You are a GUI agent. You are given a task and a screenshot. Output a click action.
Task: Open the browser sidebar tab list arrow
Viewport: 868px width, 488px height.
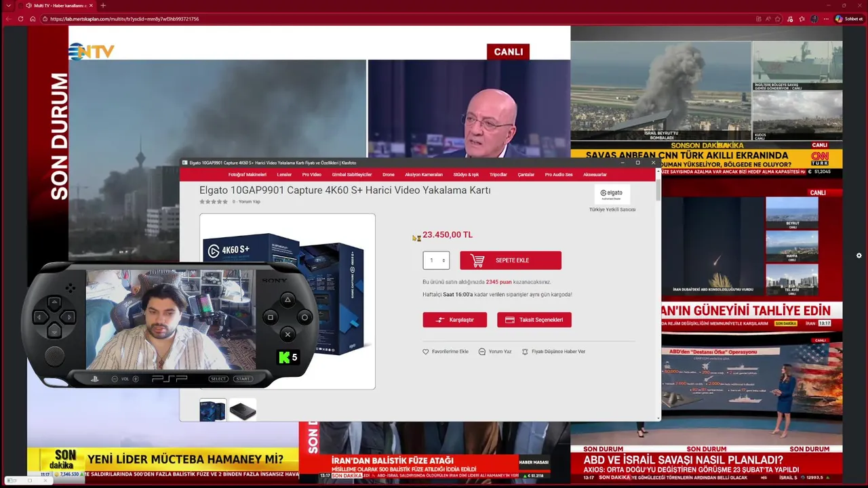(x=8, y=5)
